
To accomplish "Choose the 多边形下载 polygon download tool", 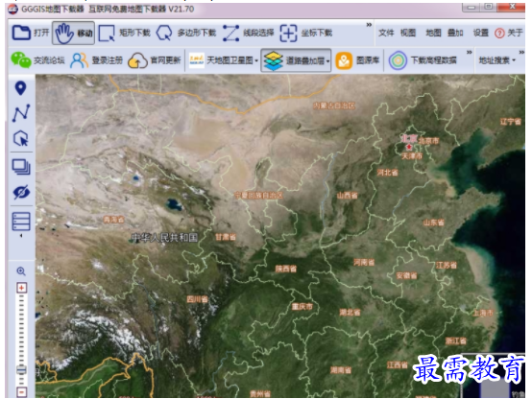I will [x=186, y=33].
